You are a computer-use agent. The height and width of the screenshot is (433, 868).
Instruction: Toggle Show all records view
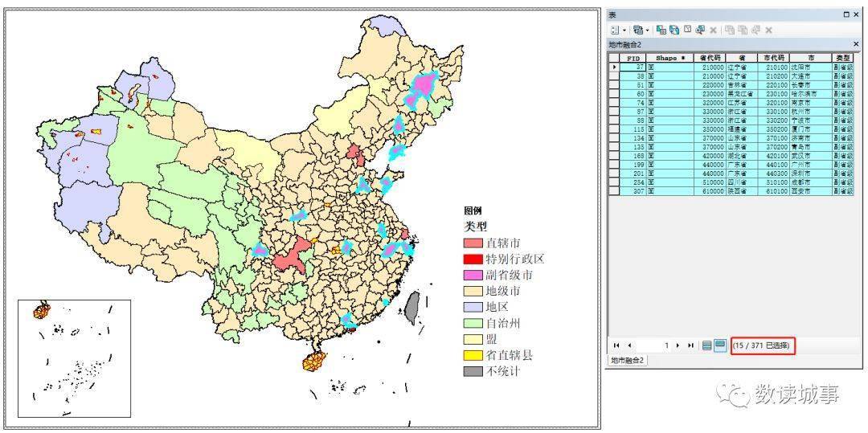[x=707, y=345]
